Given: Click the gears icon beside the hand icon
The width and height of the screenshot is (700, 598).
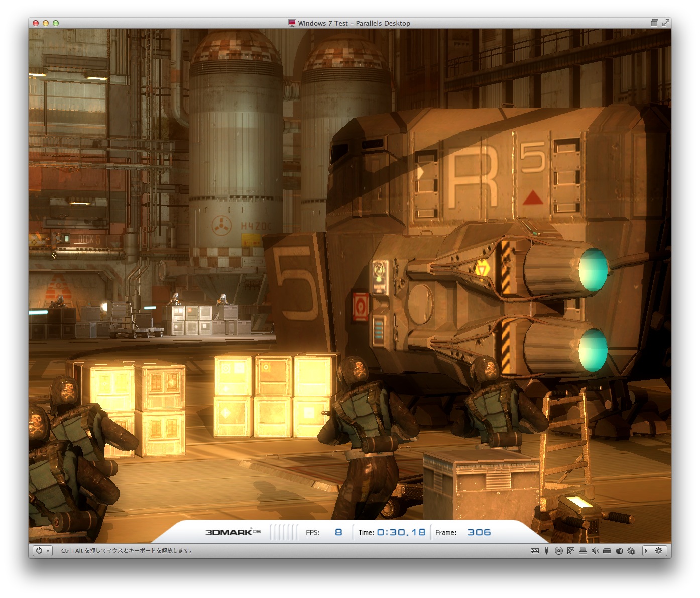Looking at the screenshot, I should tap(631, 551).
